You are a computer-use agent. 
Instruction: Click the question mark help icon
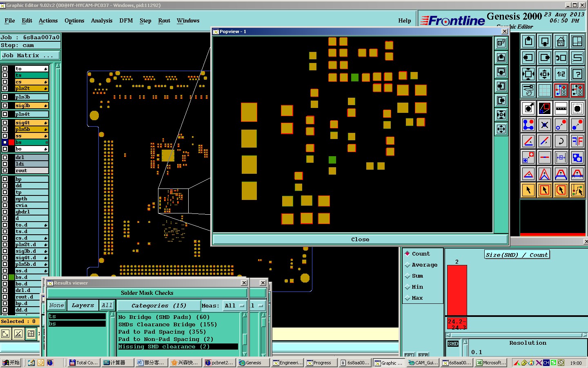[577, 74]
